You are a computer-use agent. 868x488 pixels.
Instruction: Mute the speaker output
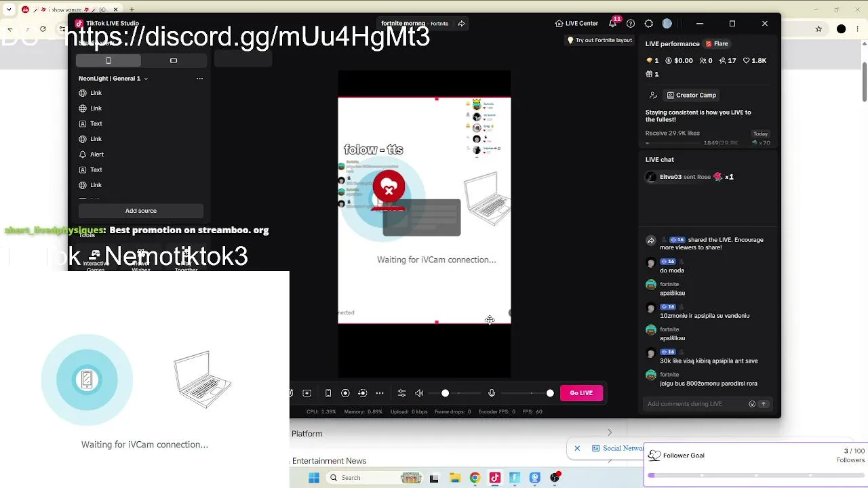[419, 393]
